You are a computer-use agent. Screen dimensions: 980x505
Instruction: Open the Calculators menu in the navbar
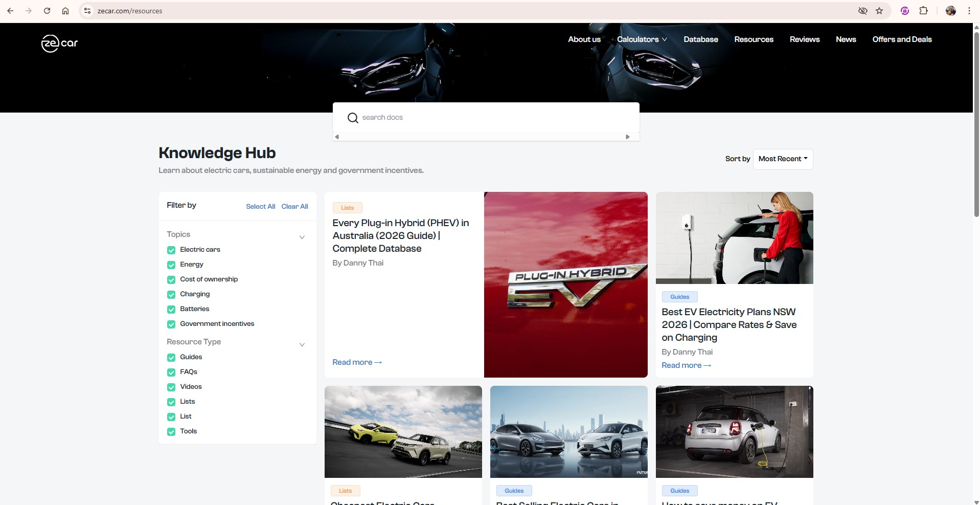point(642,39)
